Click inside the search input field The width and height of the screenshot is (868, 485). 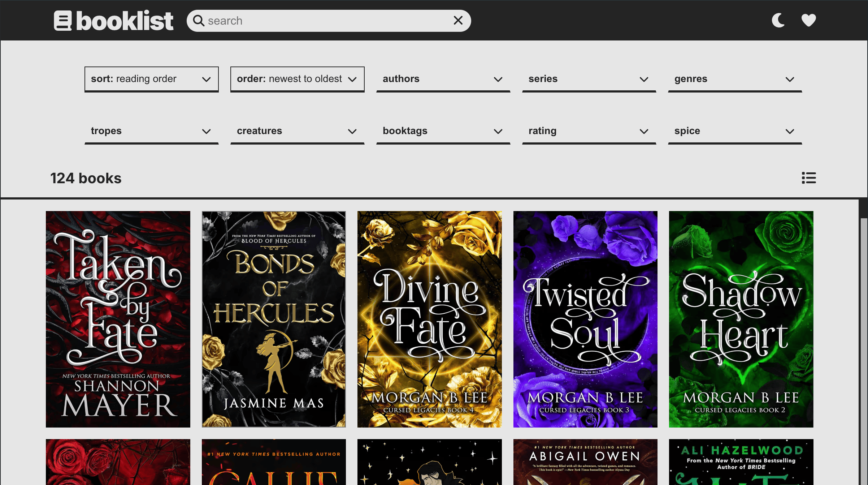pos(325,21)
